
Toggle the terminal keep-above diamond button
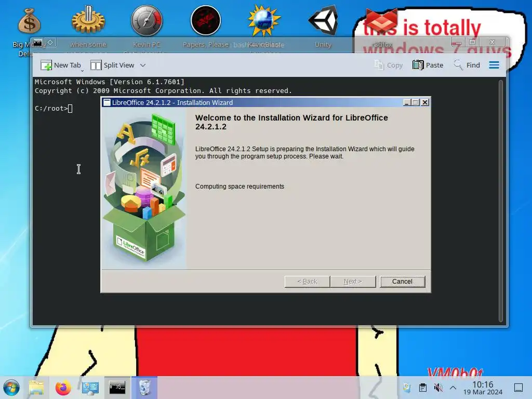click(50, 43)
